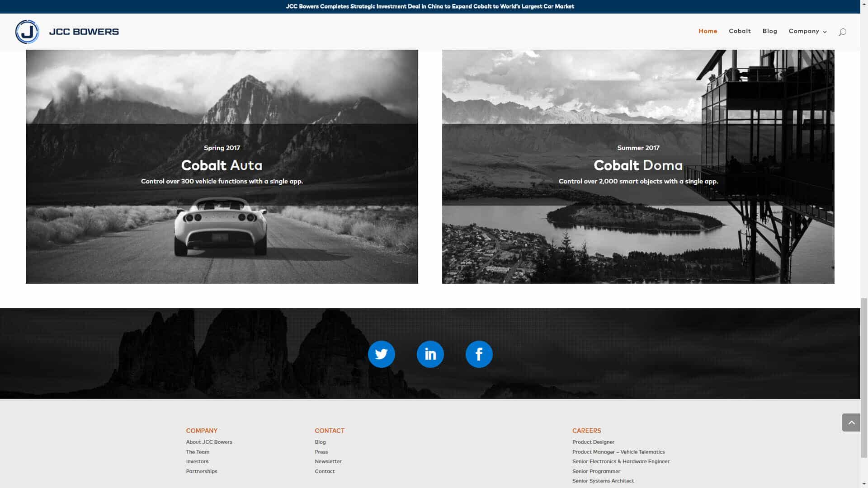Click the COMPANY footer heading
The image size is (868, 488).
pos(202,431)
